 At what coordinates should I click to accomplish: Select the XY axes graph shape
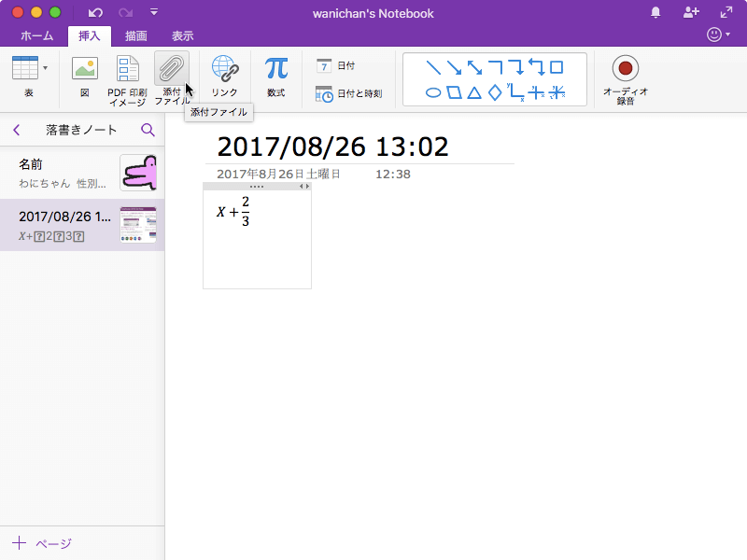(516, 92)
